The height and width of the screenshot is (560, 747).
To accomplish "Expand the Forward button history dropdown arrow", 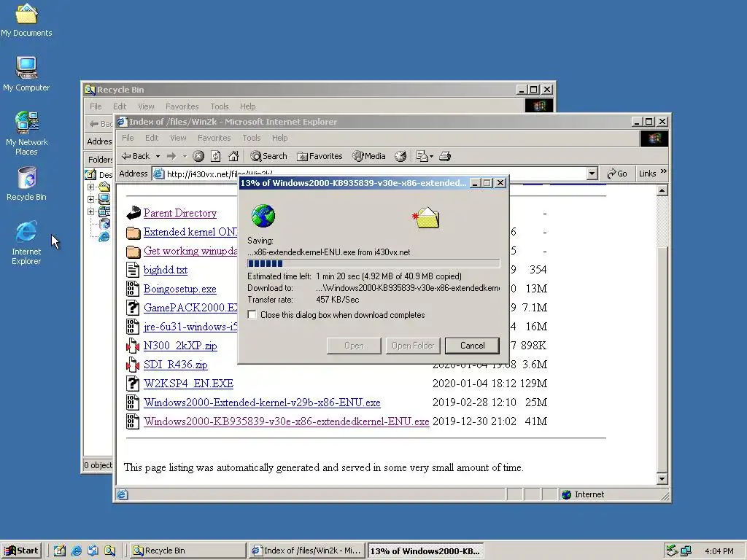I will pos(185,156).
